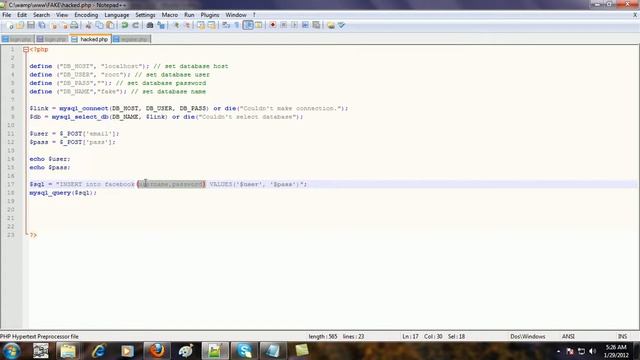640x360 pixels.
Task: Paste clipboard toolbar icon
Action: pos(110,25)
